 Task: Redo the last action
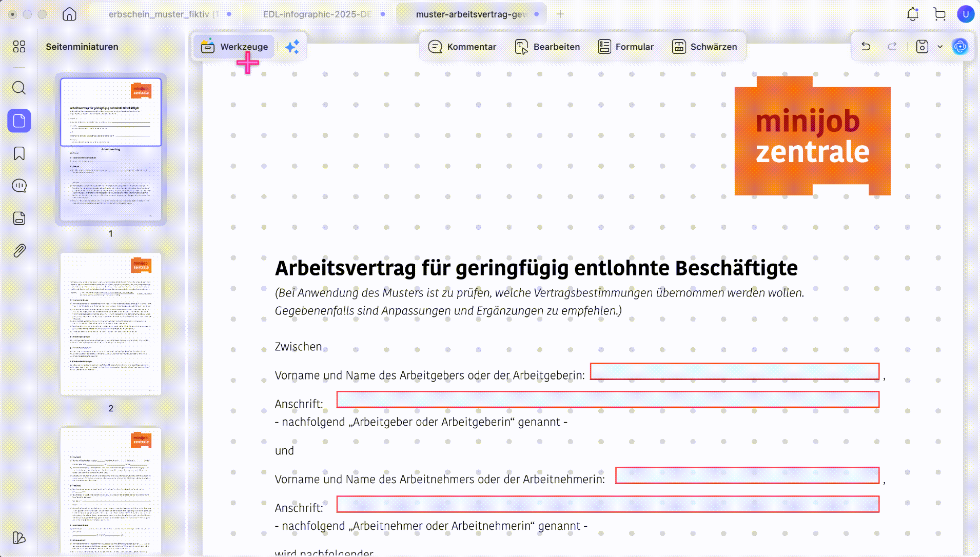point(892,47)
